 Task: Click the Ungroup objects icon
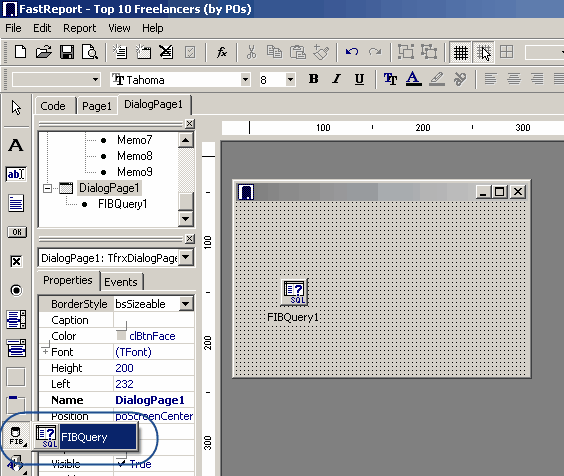click(x=429, y=52)
